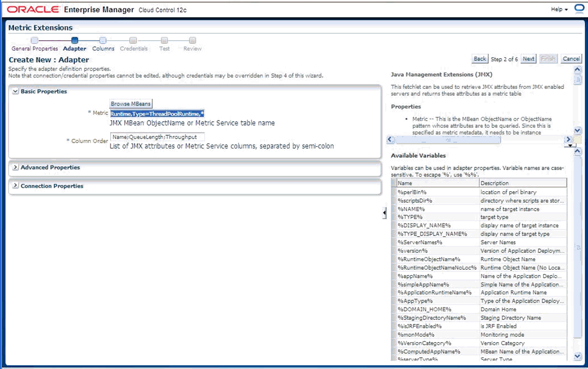Click the Description column header
Image resolution: width=588 pixels, height=369 pixels.
[523, 183]
